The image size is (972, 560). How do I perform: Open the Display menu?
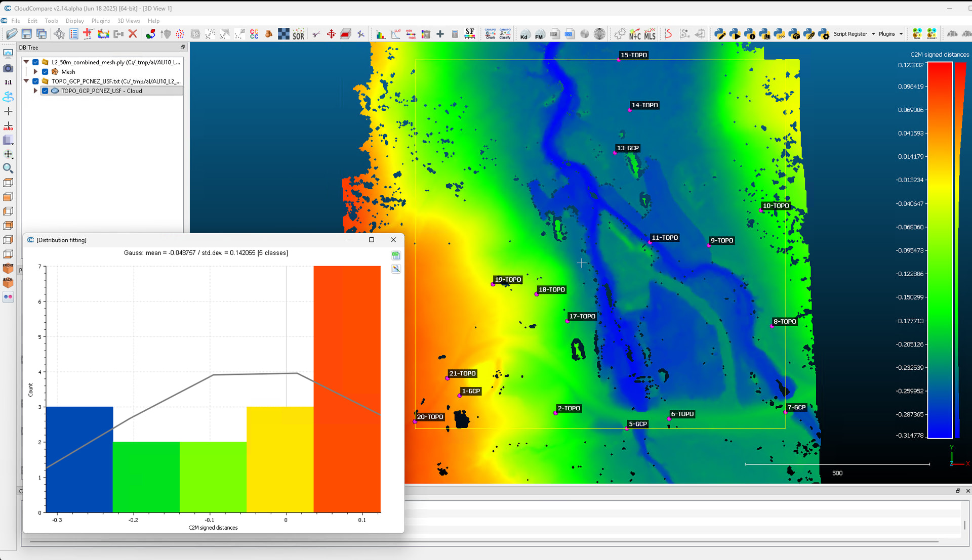[74, 21]
